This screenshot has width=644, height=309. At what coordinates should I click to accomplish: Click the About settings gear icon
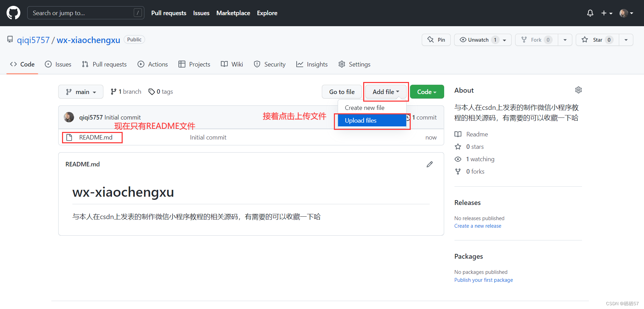579,90
